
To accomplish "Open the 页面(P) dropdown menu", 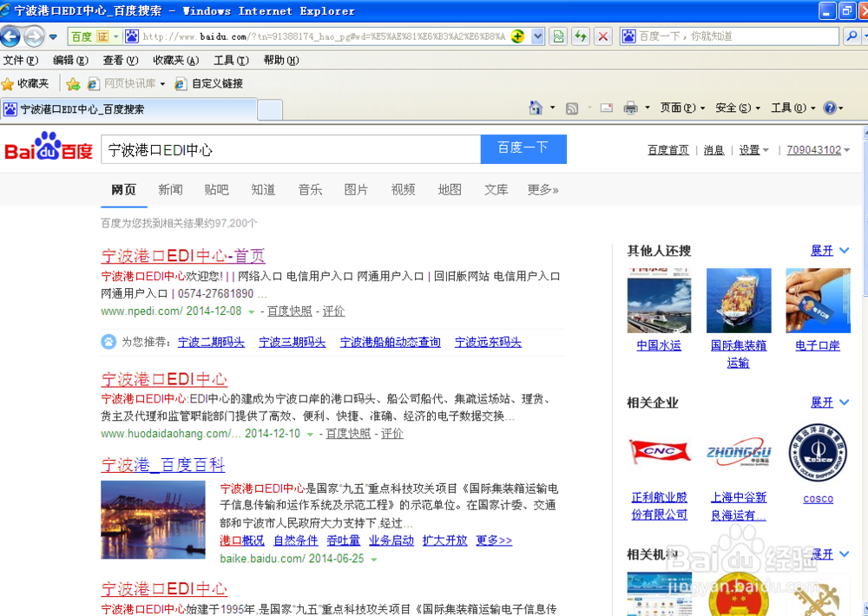I will pos(682,108).
